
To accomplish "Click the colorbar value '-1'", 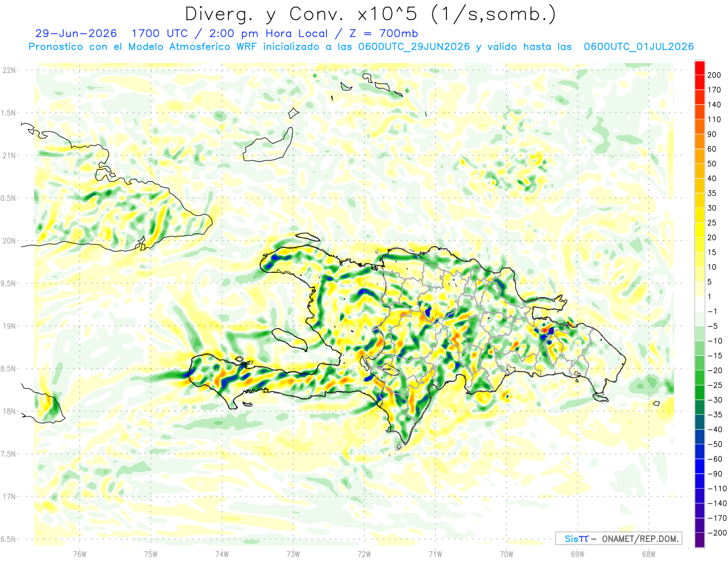I will click(x=714, y=312).
